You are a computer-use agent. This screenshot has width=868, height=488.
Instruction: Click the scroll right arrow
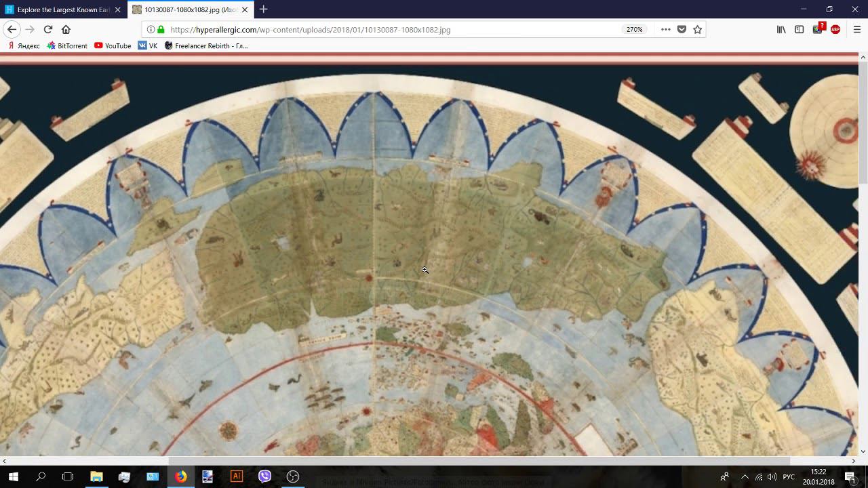click(854, 461)
